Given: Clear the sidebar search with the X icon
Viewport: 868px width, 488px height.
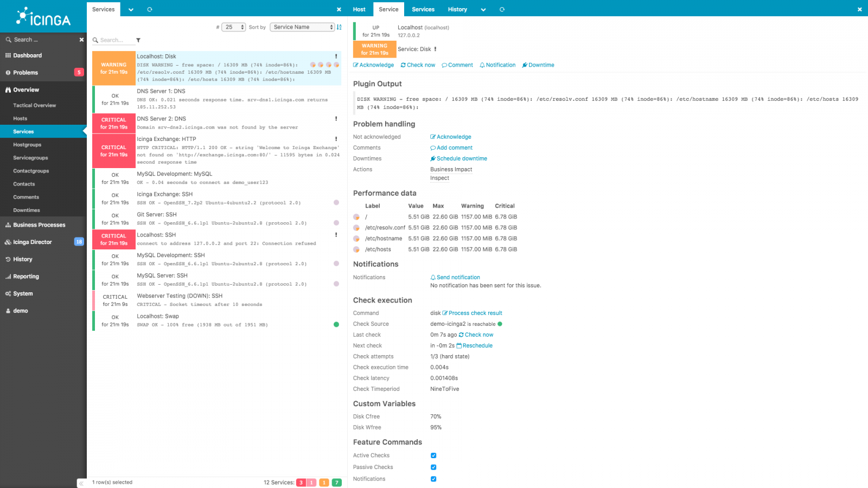Looking at the screenshot, I should [x=81, y=40].
